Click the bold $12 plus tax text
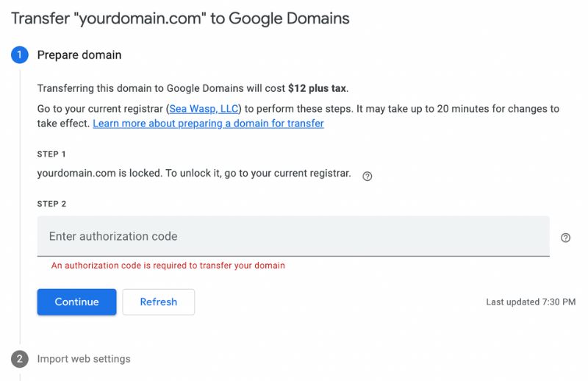This screenshot has height=381, width=588. (317, 88)
